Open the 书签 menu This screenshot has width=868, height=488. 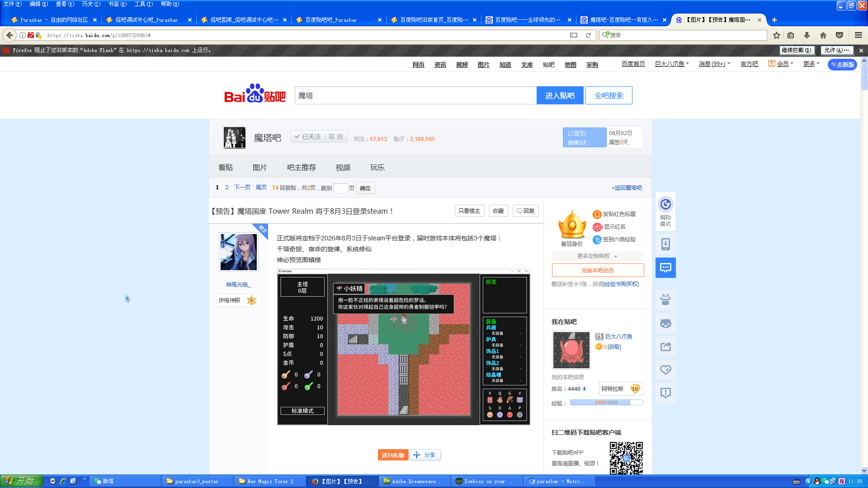click(x=117, y=4)
